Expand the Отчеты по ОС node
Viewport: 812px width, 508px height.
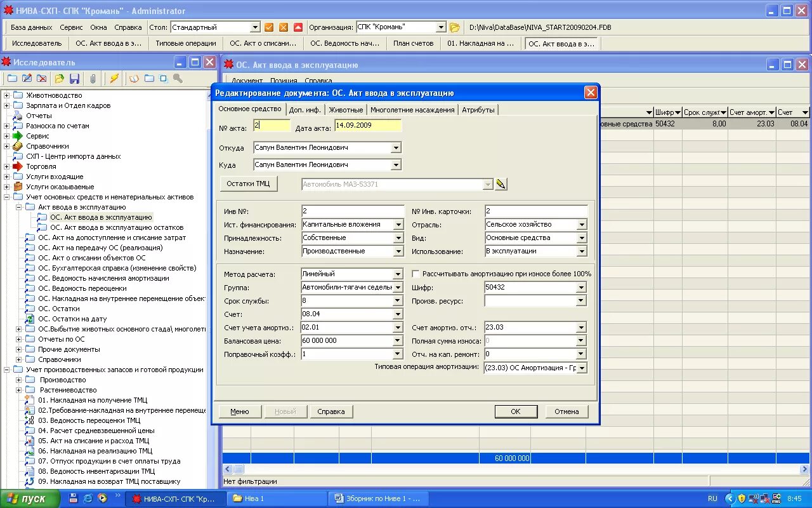pyautogui.click(x=19, y=339)
